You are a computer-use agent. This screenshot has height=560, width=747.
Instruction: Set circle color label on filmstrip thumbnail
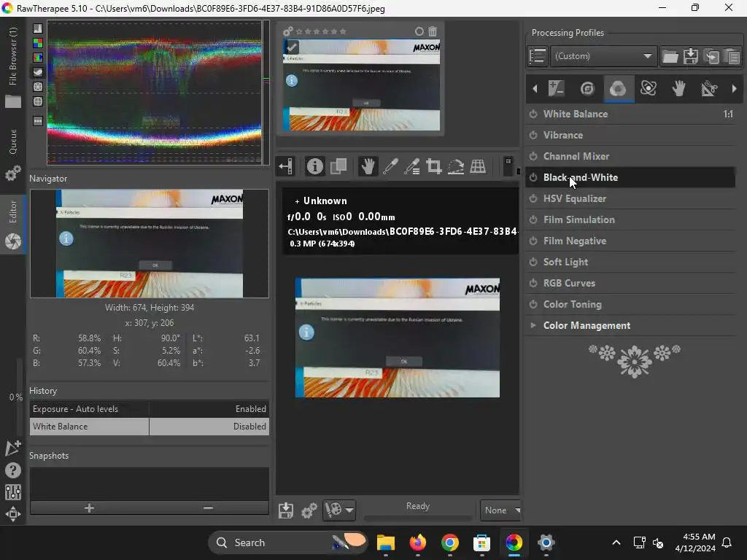[419, 31]
